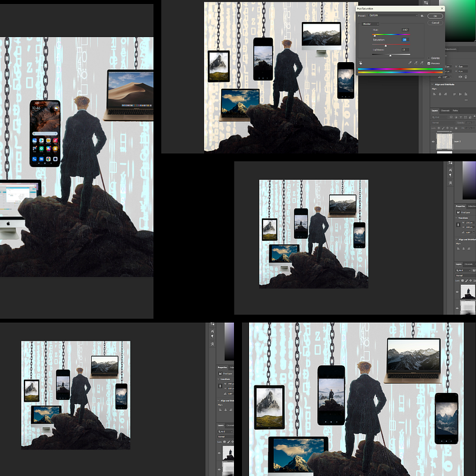Click the Properties panel icon above the green color picker
476x476 pixels.
(426, 3)
